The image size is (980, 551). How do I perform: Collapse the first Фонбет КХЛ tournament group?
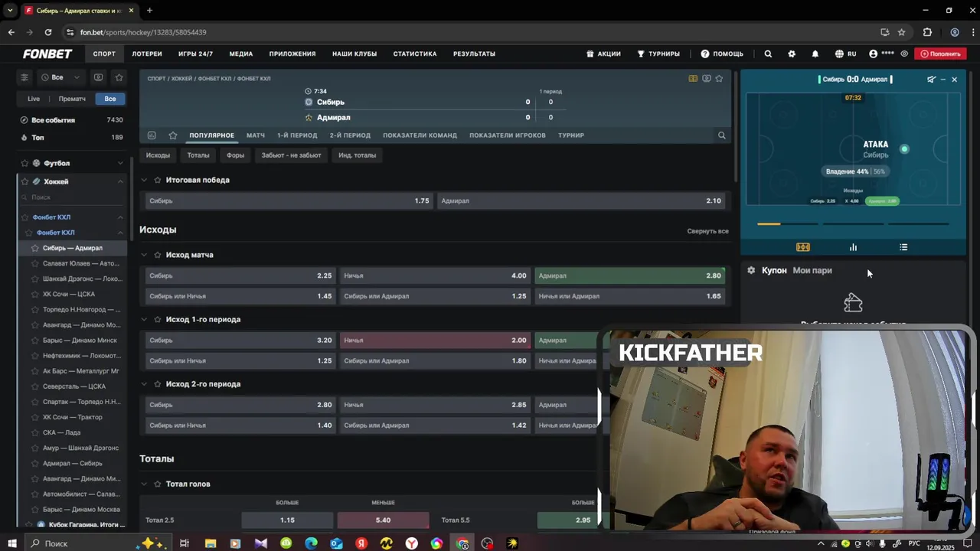coord(120,217)
